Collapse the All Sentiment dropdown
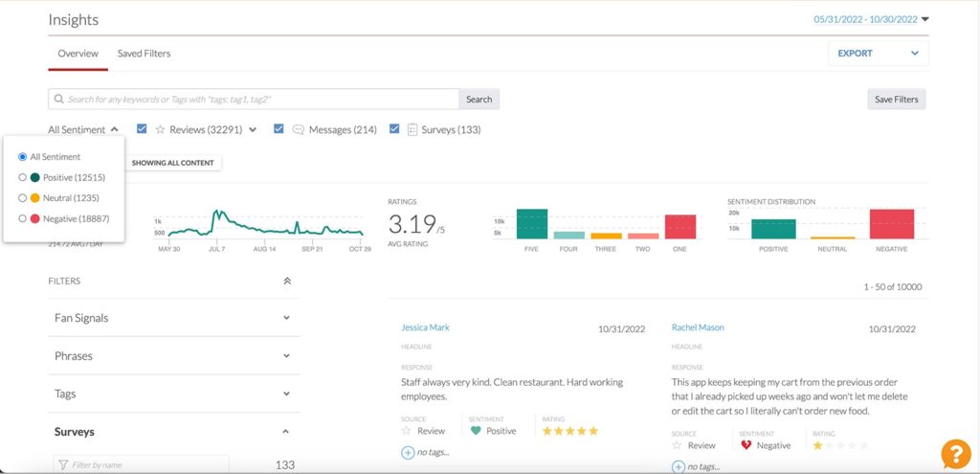The width and height of the screenshot is (980, 474). tap(82, 129)
